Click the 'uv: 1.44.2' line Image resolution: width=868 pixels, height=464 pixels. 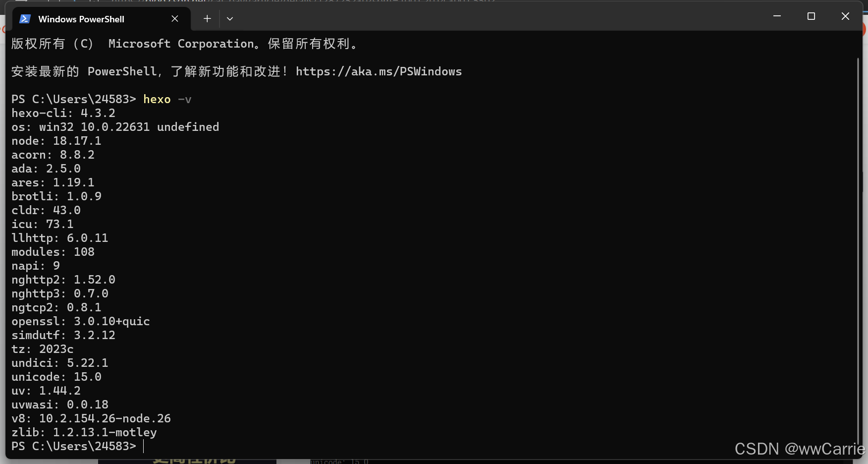pyautogui.click(x=46, y=391)
